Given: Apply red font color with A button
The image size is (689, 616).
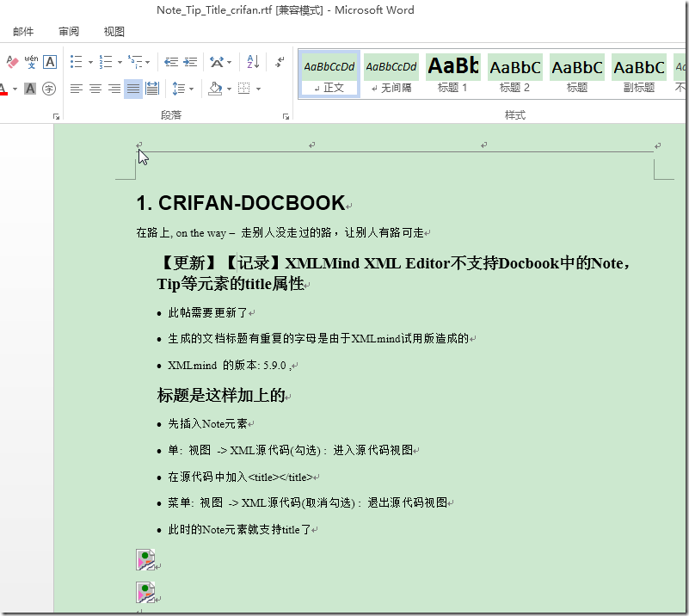Looking at the screenshot, I should coord(4,89).
